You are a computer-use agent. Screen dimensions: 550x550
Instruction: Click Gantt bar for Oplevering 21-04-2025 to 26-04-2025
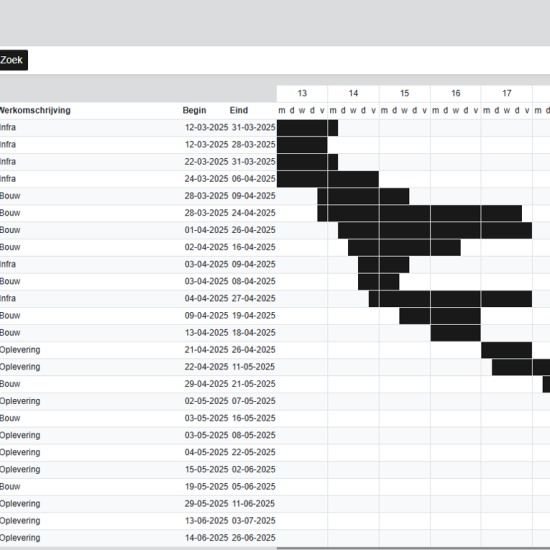tap(507, 350)
